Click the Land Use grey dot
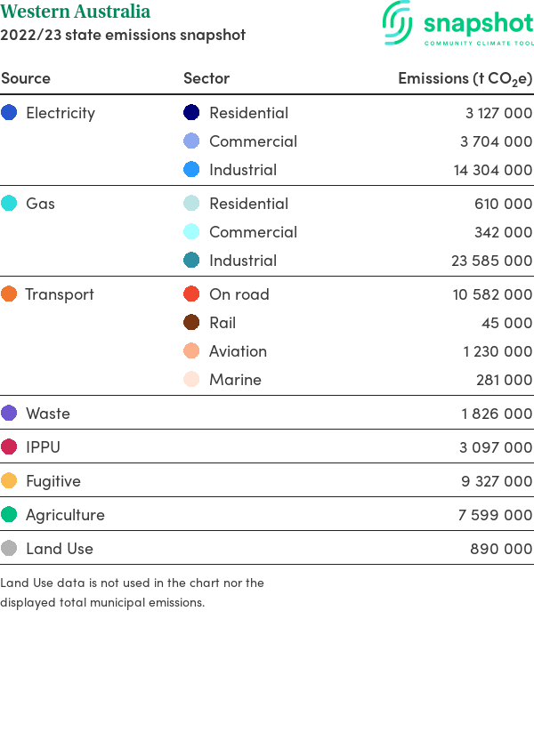Screen dimensions: 534x756 9,548
